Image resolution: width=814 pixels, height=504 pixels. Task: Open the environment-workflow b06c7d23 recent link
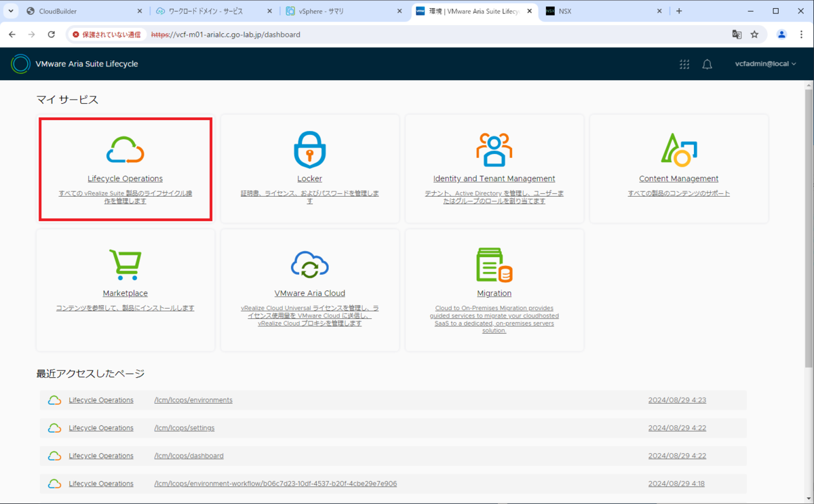(x=275, y=484)
